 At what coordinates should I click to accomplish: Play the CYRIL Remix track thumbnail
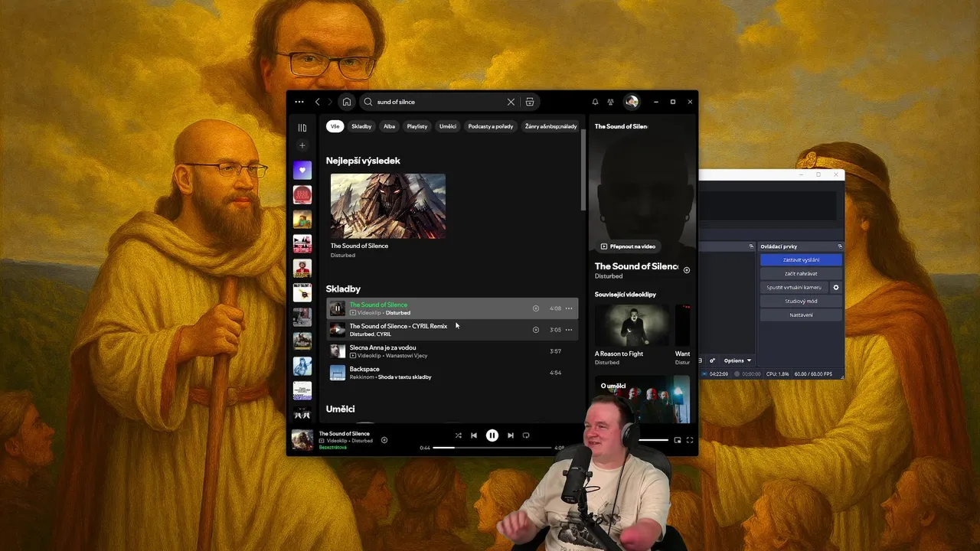click(x=338, y=330)
